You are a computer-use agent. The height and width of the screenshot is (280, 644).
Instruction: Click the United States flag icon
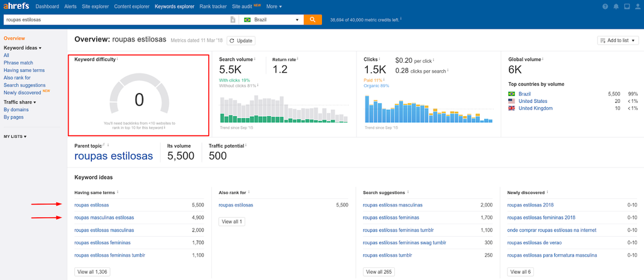[x=512, y=101]
